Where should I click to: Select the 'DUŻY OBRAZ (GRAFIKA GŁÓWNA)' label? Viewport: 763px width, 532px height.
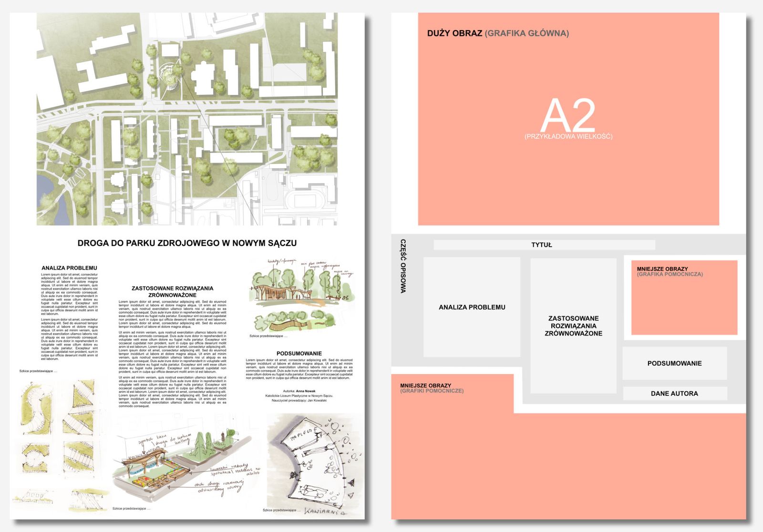tap(498, 33)
